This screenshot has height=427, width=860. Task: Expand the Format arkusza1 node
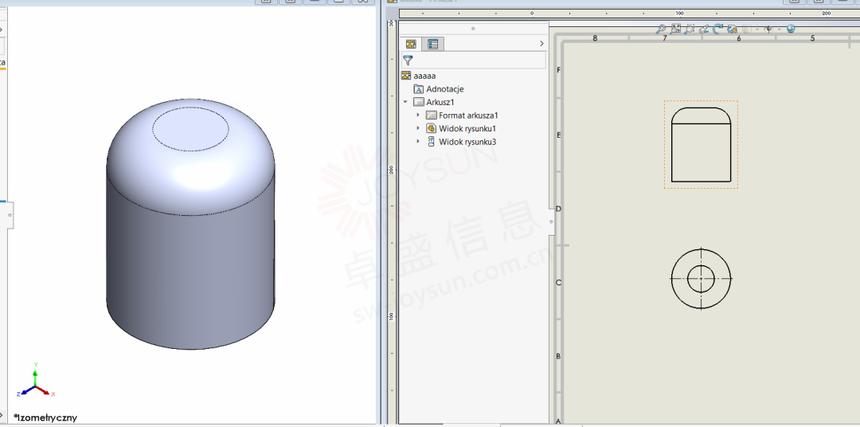418,115
